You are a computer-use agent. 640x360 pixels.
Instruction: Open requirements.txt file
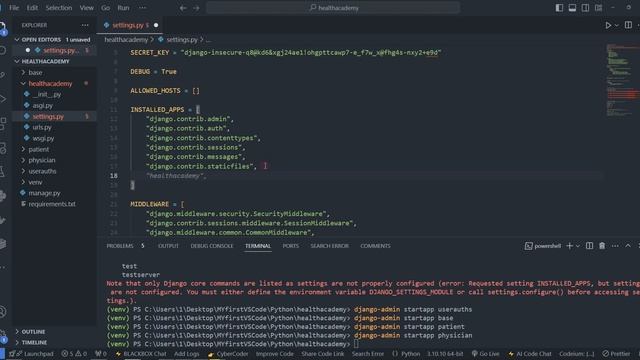click(x=52, y=204)
